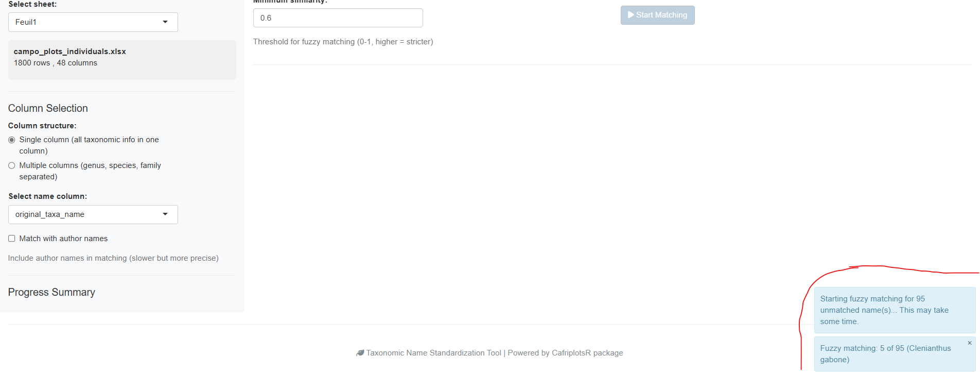Image resolution: width=980 pixels, height=372 pixels.
Task: Click the Start Matching button
Action: point(658,15)
